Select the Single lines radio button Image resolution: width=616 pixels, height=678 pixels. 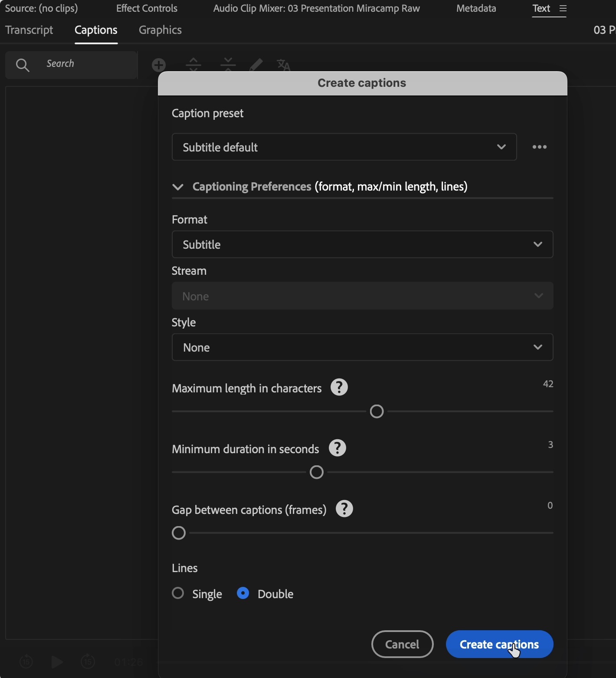(x=178, y=593)
